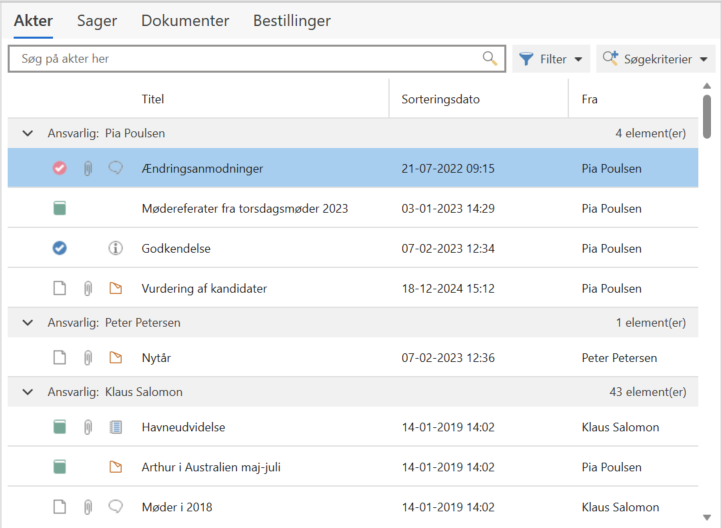Toggle red checkmark status on Ændringsanmodninger

pyautogui.click(x=60, y=169)
